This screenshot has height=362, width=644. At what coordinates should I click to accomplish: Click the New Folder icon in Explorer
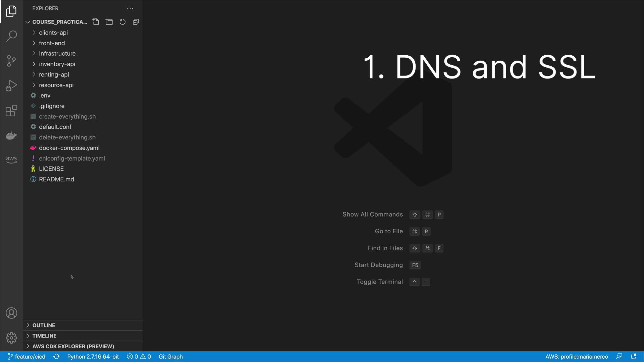click(109, 22)
